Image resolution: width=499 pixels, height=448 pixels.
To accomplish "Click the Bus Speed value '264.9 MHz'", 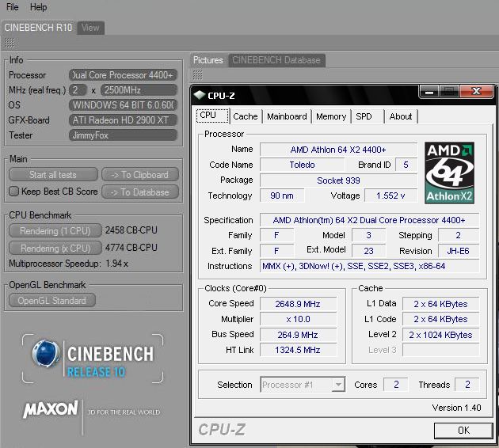I will 298,335.
